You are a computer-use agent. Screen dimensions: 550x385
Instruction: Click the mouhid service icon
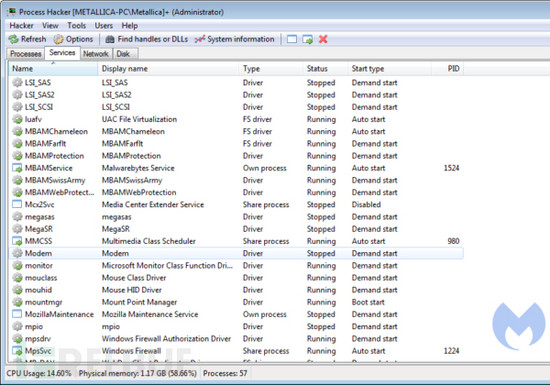coord(17,290)
